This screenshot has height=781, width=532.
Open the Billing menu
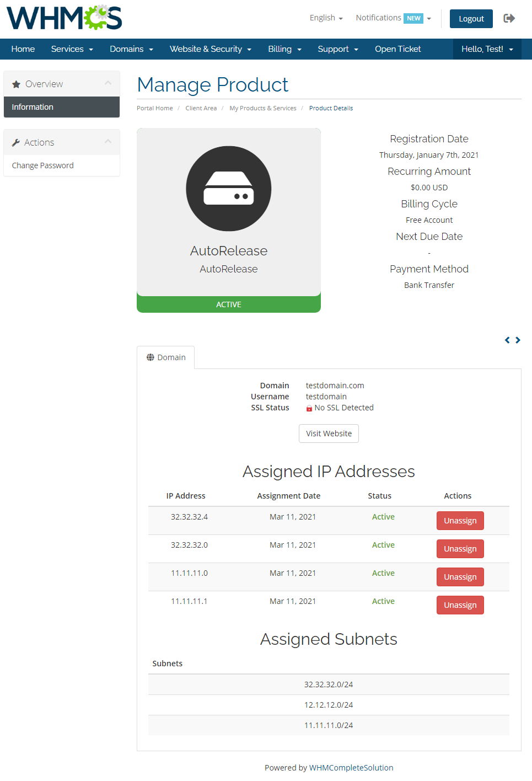284,49
